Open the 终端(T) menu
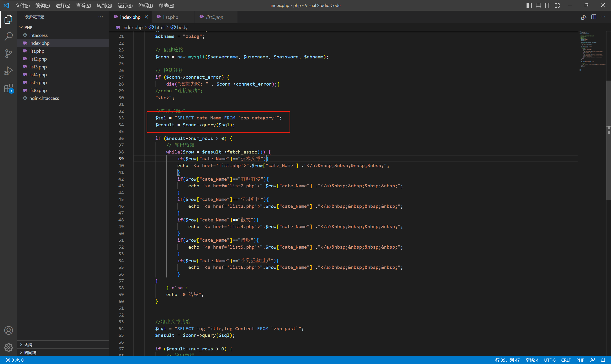The image size is (611, 364). [x=145, y=5]
